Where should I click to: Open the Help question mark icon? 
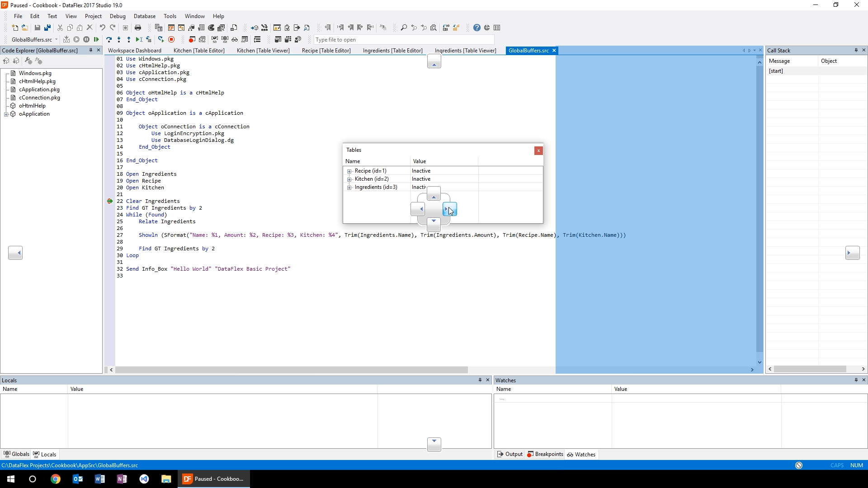(x=476, y=28)
